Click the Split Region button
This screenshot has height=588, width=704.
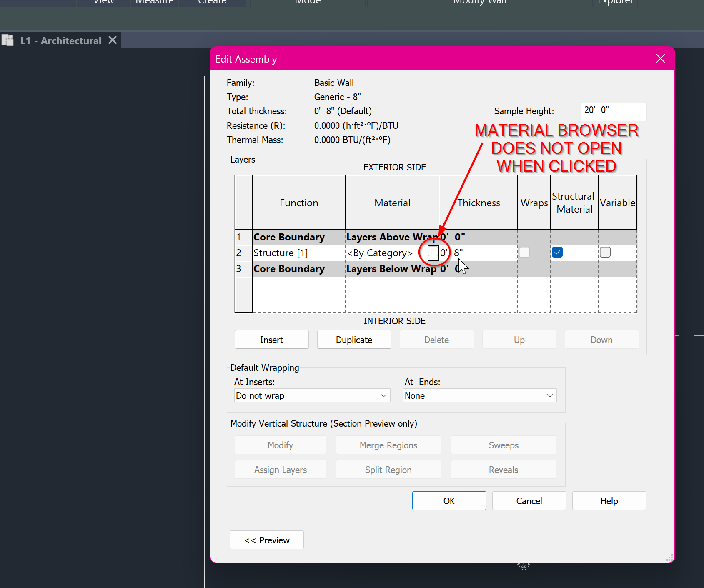[388, 470]
